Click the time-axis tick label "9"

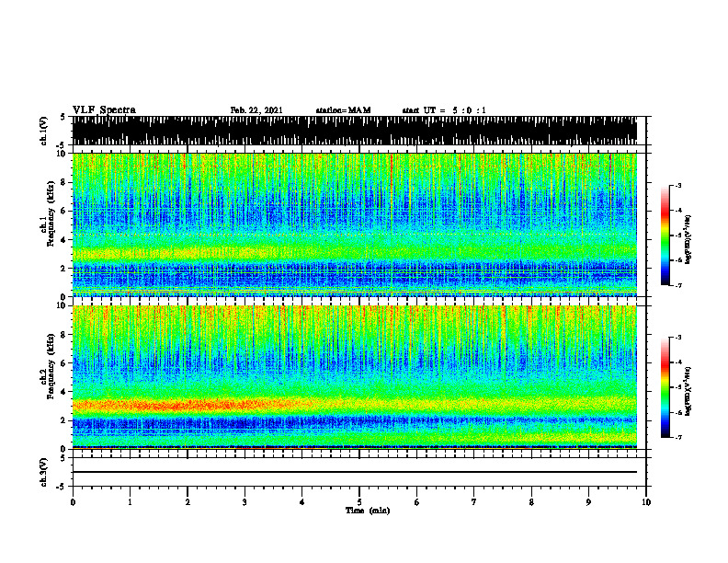(588, 502)
